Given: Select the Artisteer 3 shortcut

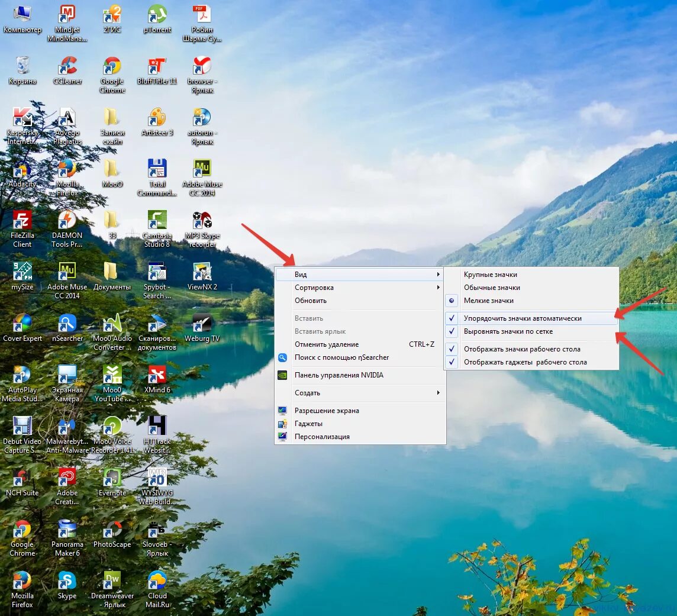Looking at the screenshot, I should click(x=157, y=122).
